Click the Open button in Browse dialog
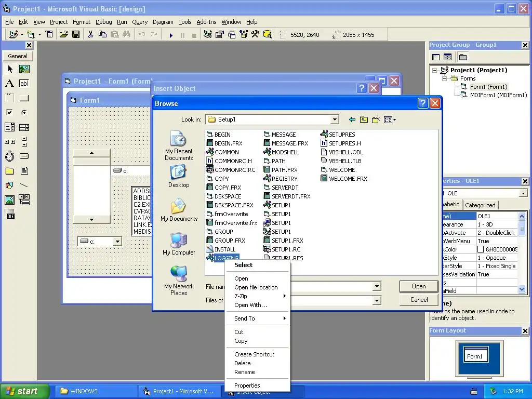Screen dimensions: 532x399 419,286
